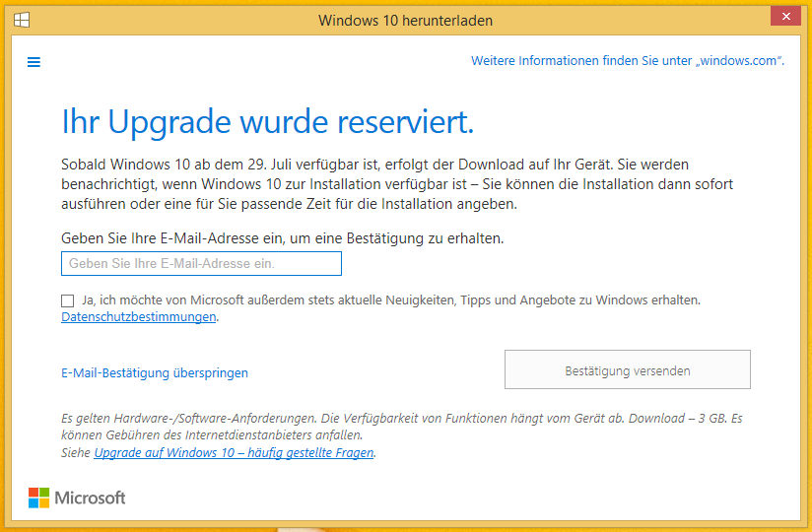The height and width of the screenshot is (532, 812).
Task: Open the hamburger menu icon
Action: tap(34, 62)
